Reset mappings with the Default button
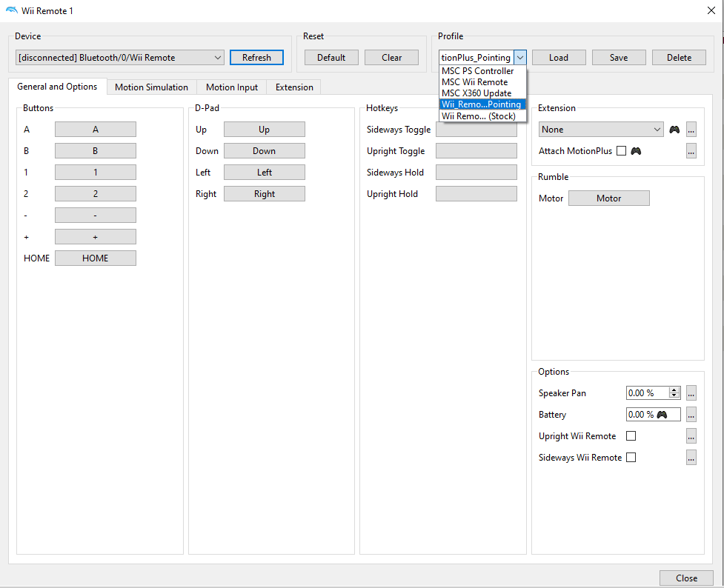Image resolution: width=724 pixels, height=588 pixels. (x=331, y=58)
